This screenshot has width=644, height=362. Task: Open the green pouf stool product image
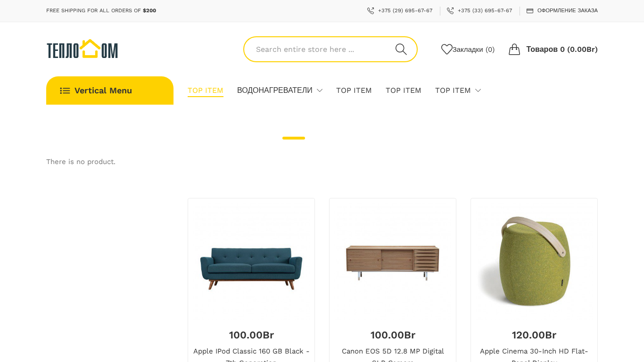pyautogui.click(x=534, y=261)
